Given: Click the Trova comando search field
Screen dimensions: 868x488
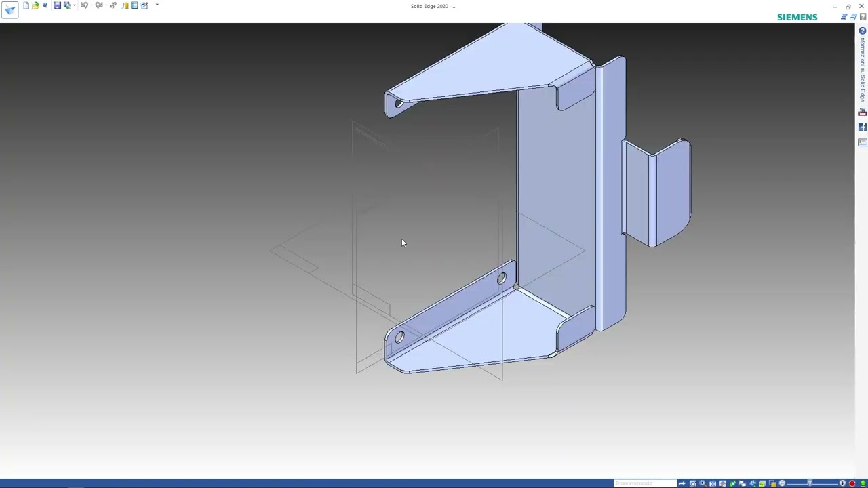Looking at the screenshot, I should (x=645, y=483).
